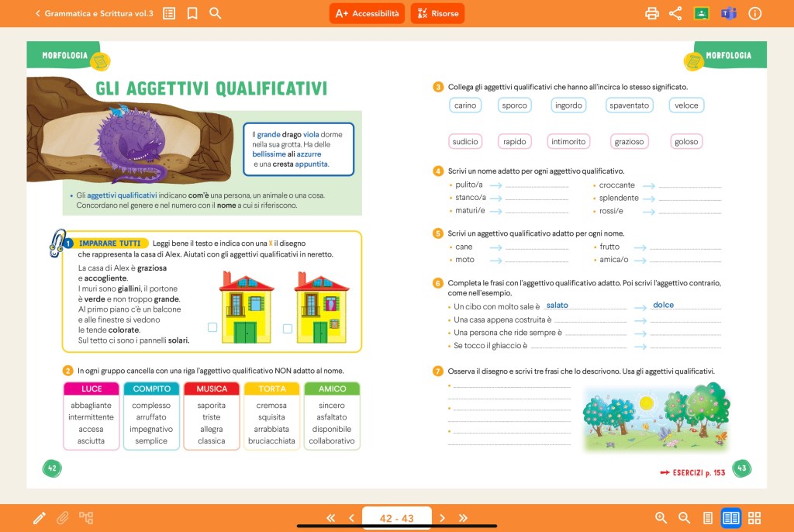Open the Accessibilità button
Image resolution: width=794 pixels, height=532 pixels.
coord(367,13)
